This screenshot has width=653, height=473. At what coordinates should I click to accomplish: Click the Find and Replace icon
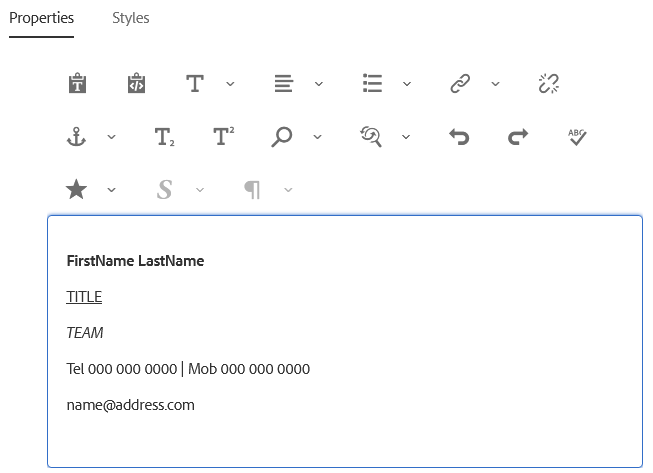pyautogui.click(x=371, y=137)
